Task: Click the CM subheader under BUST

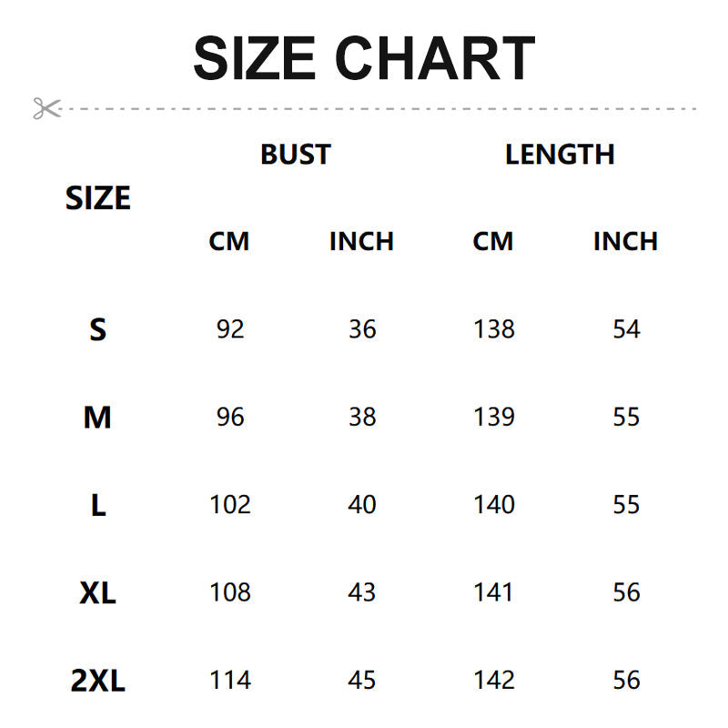Action: click(x=229, y=242)
